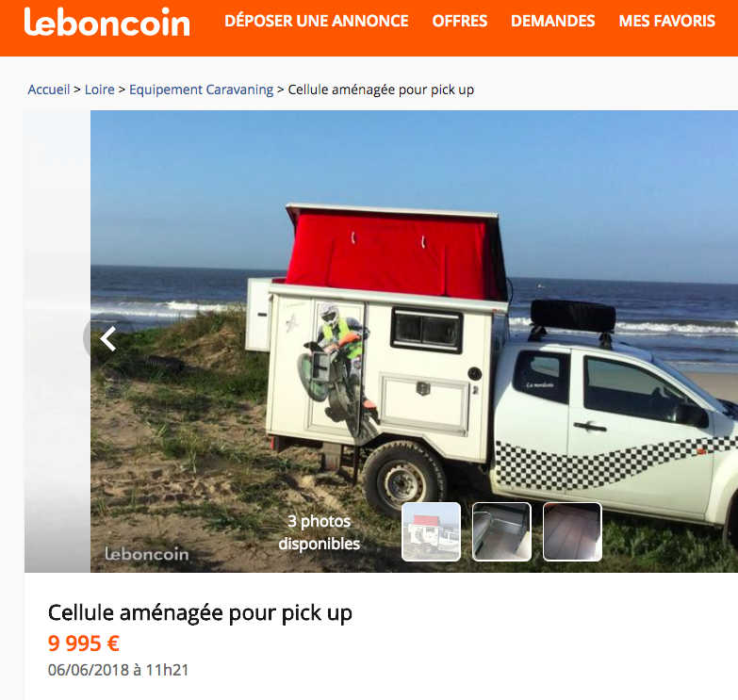Click the leboncoin logo in header

[x=107, y=22]
